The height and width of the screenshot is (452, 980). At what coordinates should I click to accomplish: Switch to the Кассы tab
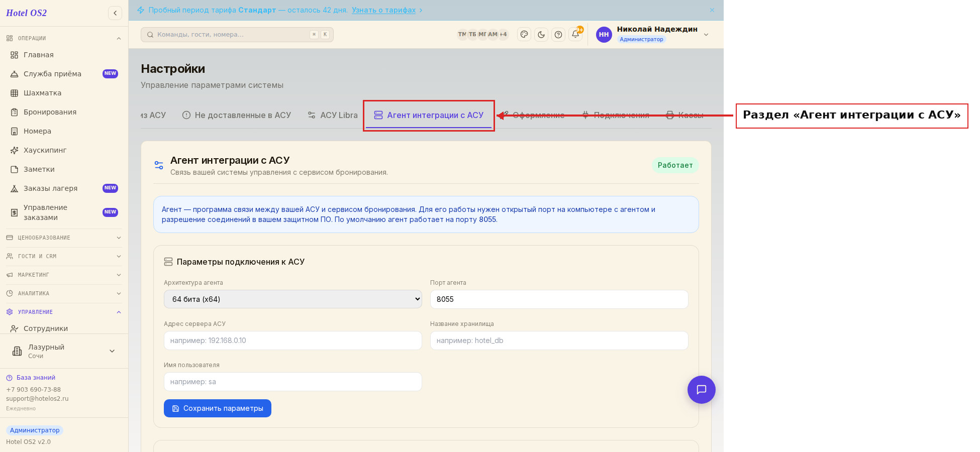(685, 116)
